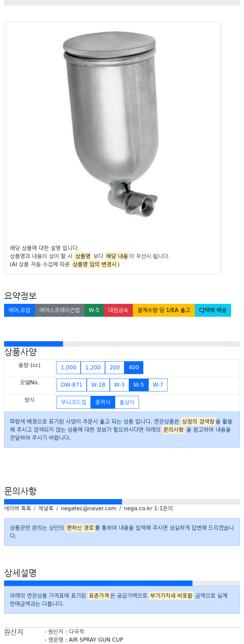The image size is (244, 644).
Task: Select the 무니코드컵 type option
Action: point(74,402)
